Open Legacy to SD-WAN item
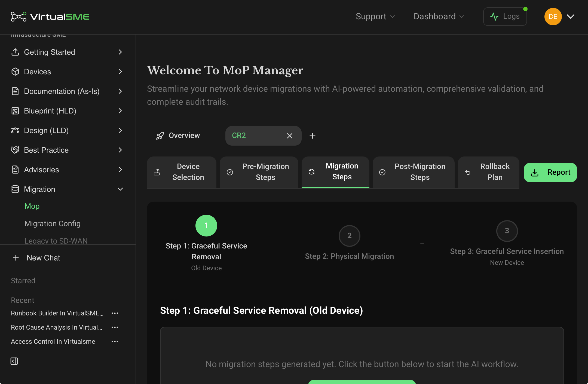 coord(56,241)
